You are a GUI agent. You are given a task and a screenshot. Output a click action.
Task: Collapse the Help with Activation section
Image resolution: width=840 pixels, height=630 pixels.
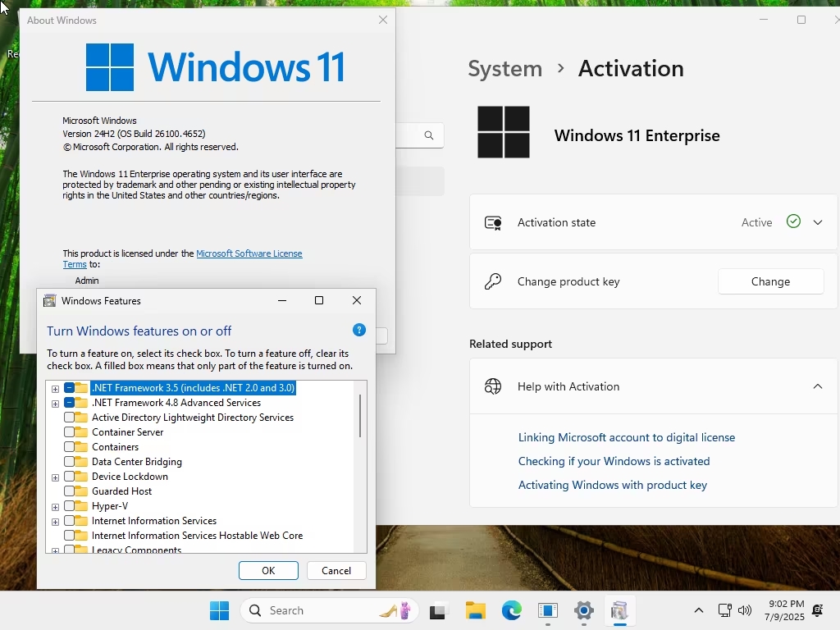click(x=818, y=386)
